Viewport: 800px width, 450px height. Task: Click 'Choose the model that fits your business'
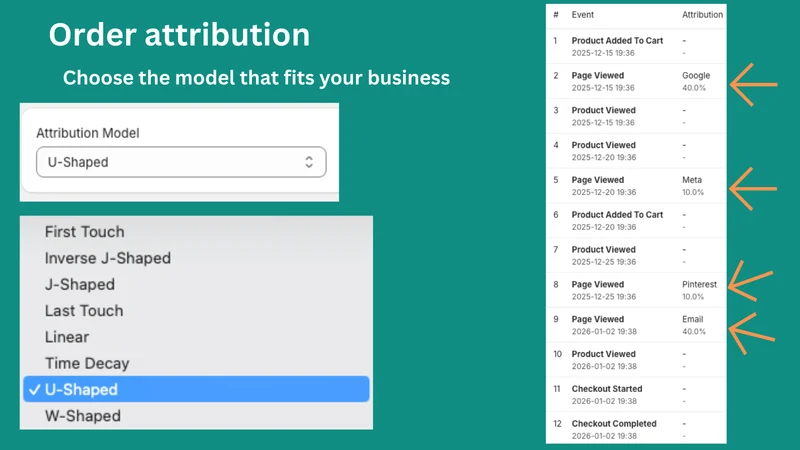256,78
